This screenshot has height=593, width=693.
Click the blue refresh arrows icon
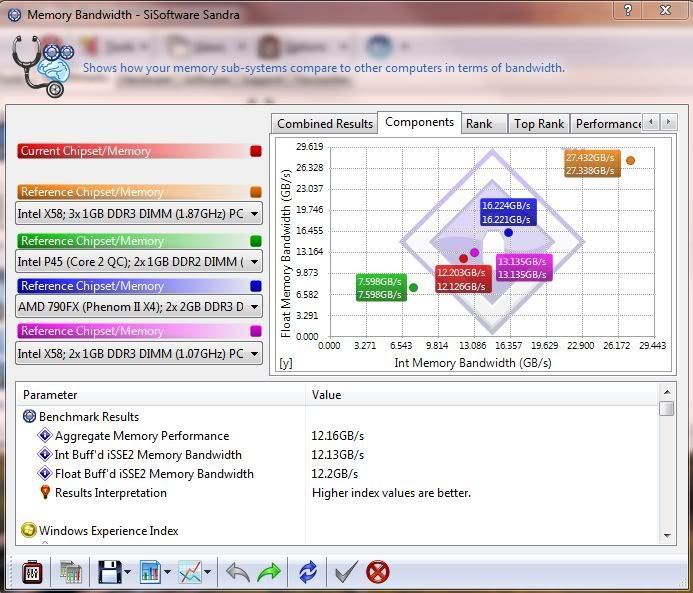point(308,572)
